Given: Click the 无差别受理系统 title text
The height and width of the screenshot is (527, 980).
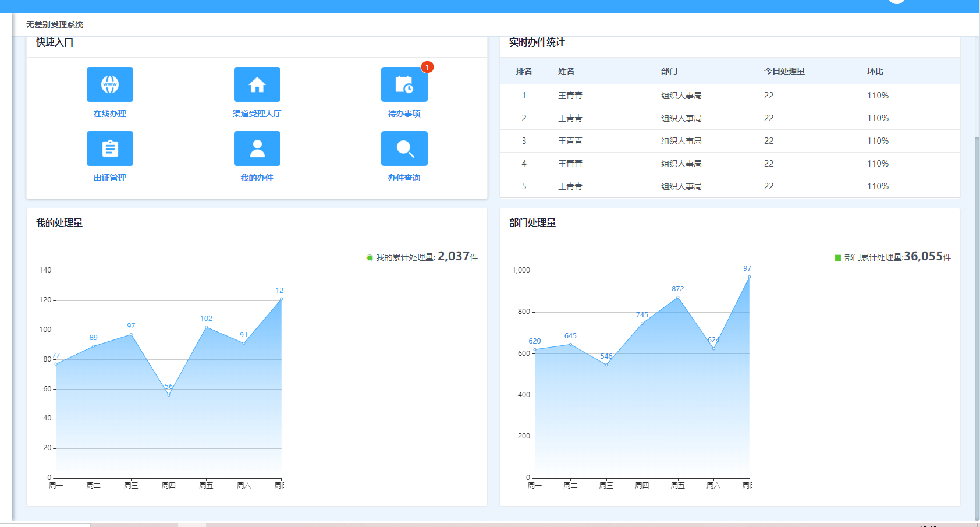Looking at the screenshot, I should (x=55, y=24).
